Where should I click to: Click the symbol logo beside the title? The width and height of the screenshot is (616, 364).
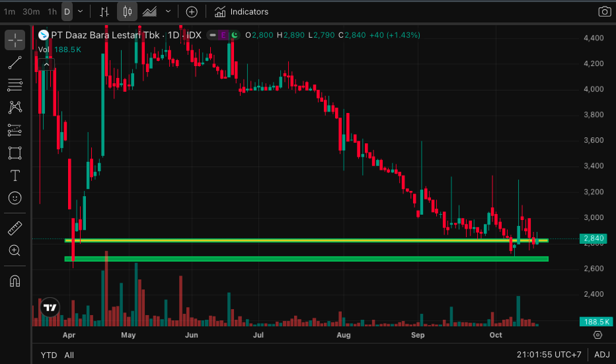click(43, 35)
